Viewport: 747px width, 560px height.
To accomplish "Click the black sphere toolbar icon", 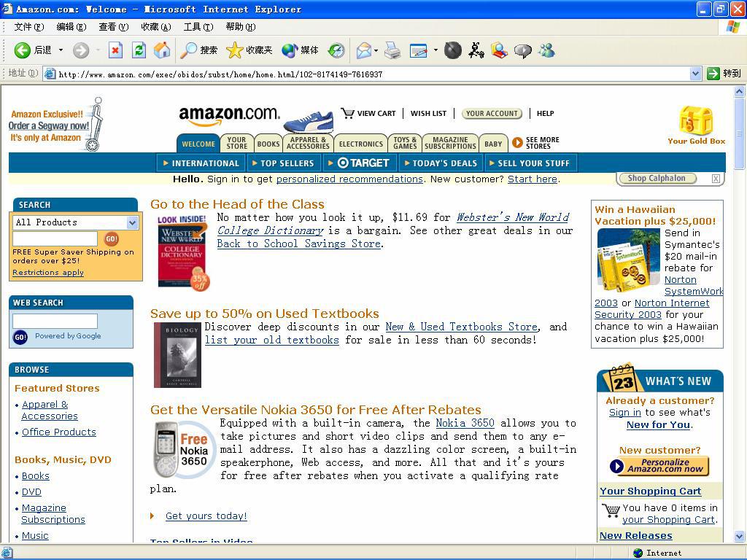I will pyautogui.click(x=452, y=50).
